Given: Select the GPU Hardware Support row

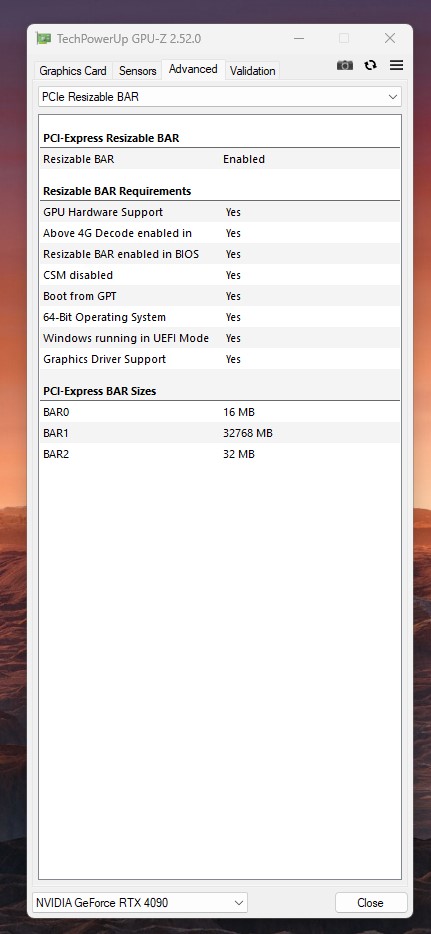Looking at the screenshot, I should click(220, 212).
